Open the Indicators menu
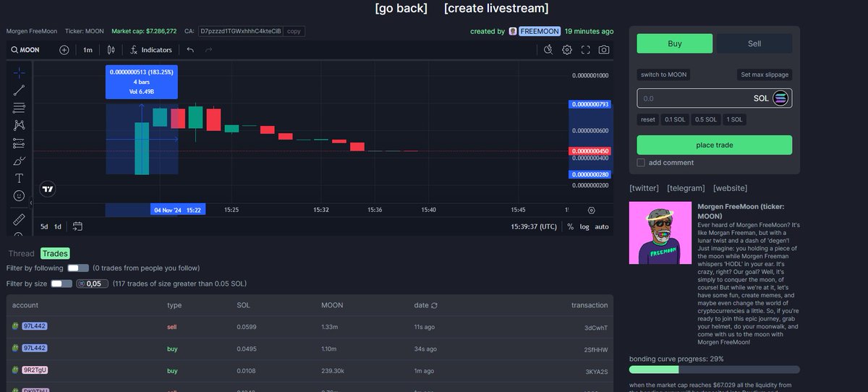Viewport: 868px width, 392px height. [x=151, y=50]
